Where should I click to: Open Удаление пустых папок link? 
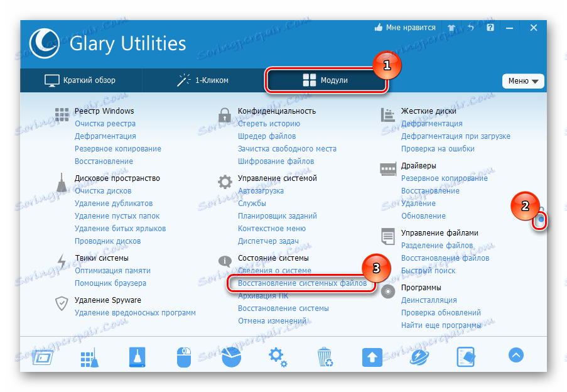(117, 216)
